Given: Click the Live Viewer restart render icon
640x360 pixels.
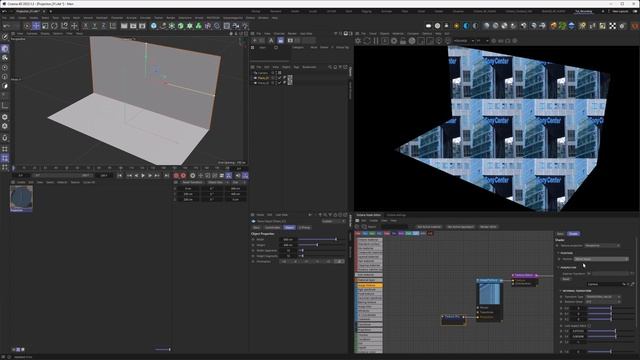Looking at the screenshot, I should [367, 41].
